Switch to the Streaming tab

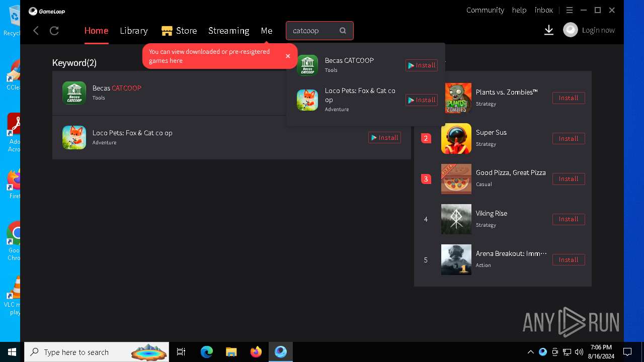click(x=229, y=31)
